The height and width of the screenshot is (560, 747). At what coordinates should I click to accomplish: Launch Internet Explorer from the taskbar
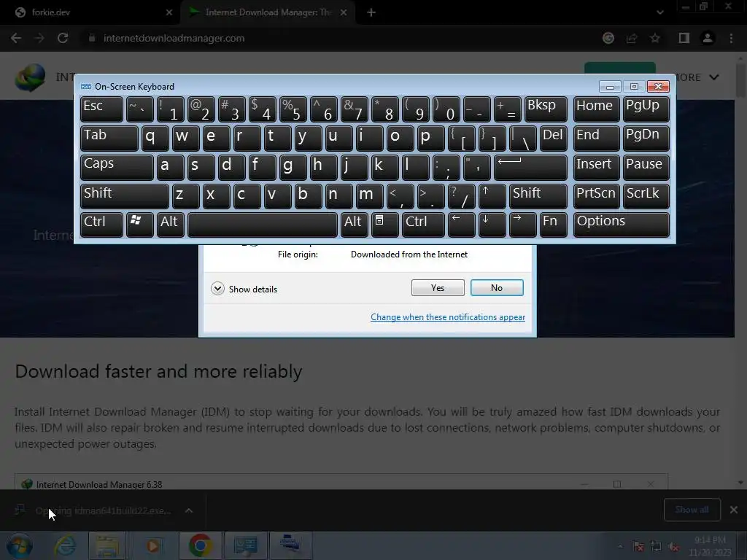click(65, 545)
